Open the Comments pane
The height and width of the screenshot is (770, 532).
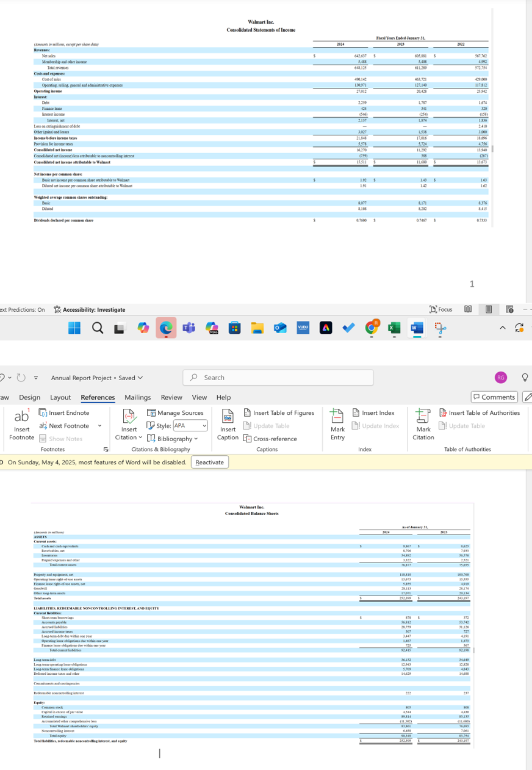tap(494, 397)
